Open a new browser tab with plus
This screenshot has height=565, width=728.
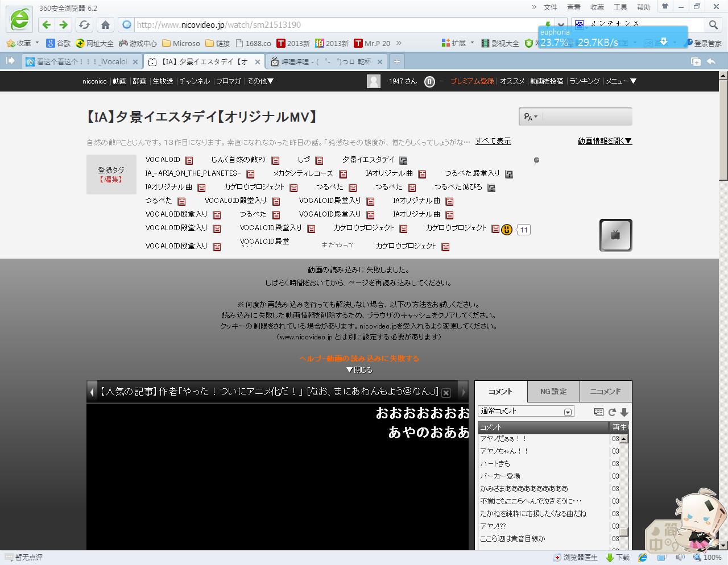(396, 61)
